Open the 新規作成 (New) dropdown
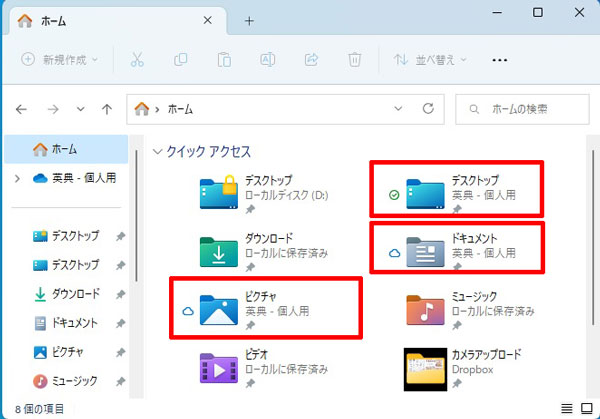Image resolution: width=600 pixels, height=419 pixels. coord(59,60)
